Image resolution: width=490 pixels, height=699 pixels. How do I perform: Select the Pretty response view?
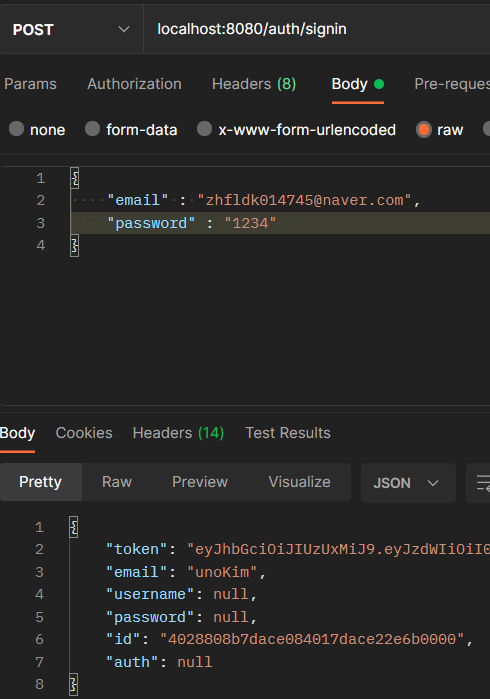tap(41, 482)
